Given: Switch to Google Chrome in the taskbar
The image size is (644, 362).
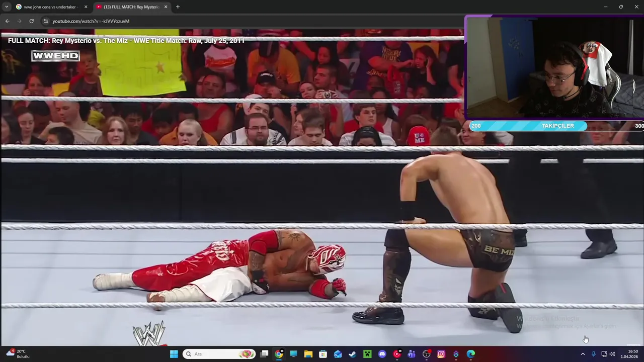Looking at the screenshot, I should coord(279,354).
